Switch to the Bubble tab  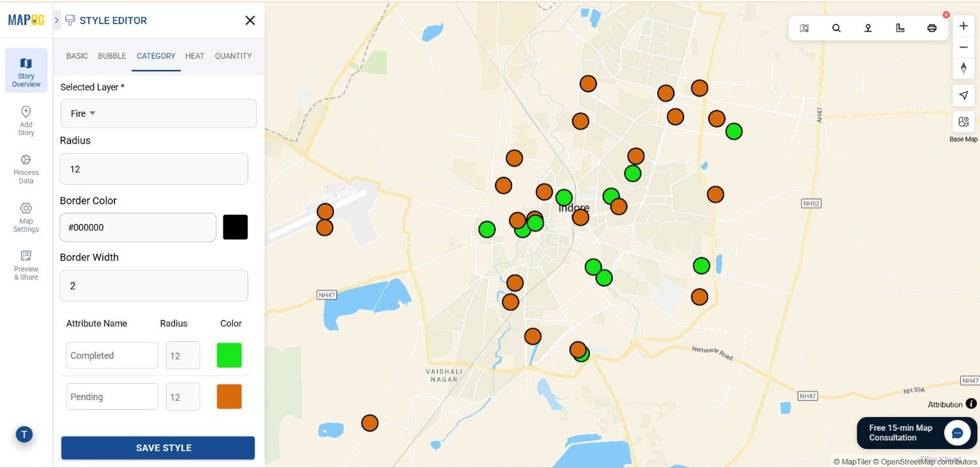(x=112, y=56)
